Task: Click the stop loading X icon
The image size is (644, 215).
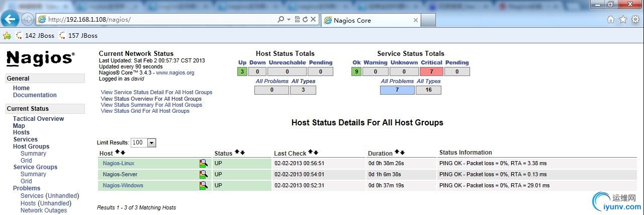Action: click(313, 20)
